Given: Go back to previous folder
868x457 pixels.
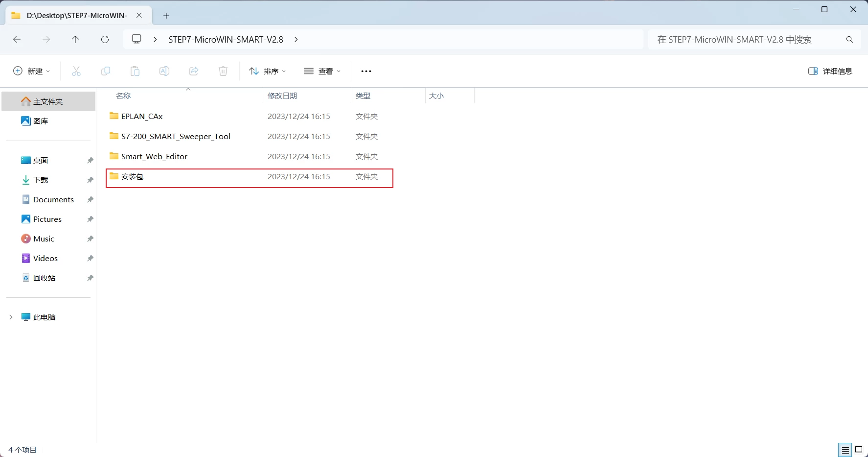Looking at the screenshot, I should (x=17, y=39).
